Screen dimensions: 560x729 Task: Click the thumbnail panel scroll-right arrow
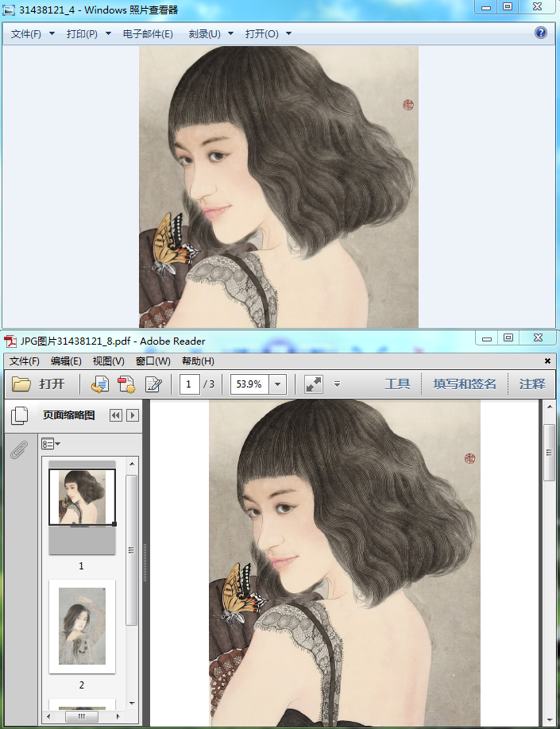118,716
